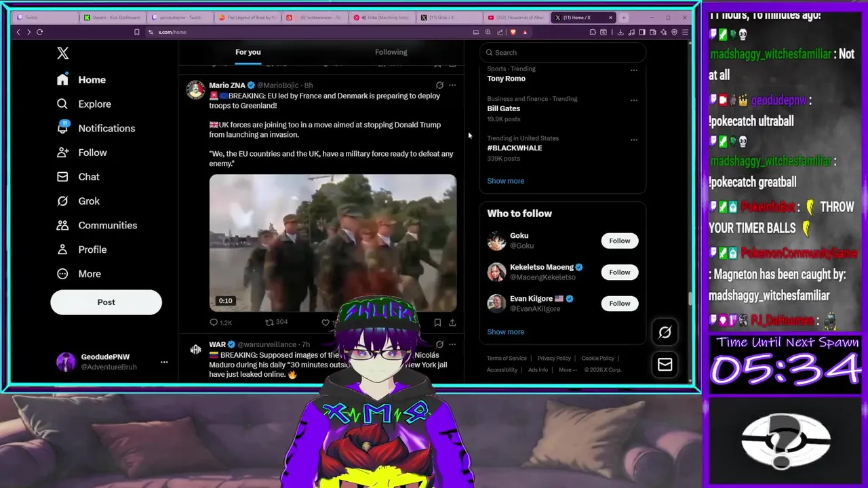Viewport: 868px width, 488px height.
Task: Open the WAR account's profile picture
Action: point(195,349)
